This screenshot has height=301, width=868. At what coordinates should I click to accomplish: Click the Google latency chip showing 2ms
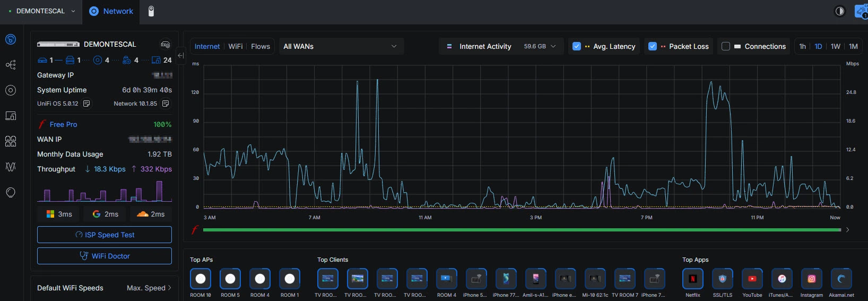click(106, 214)
